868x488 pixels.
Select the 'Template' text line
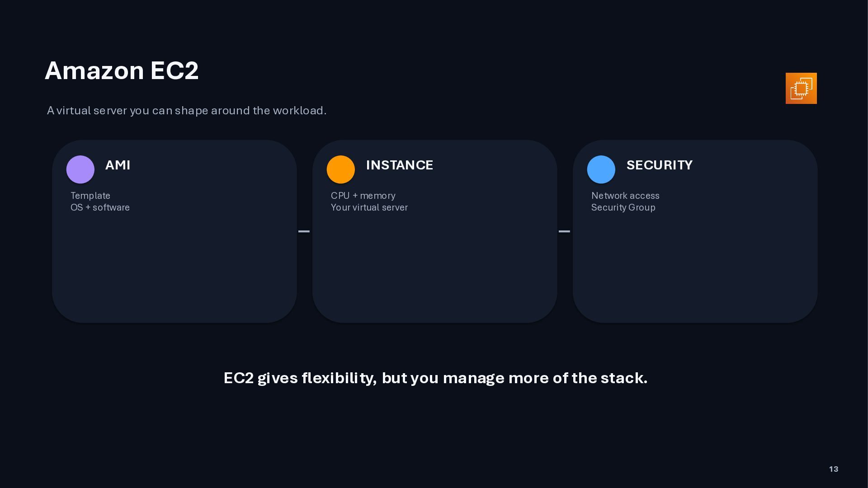(90, 196)
